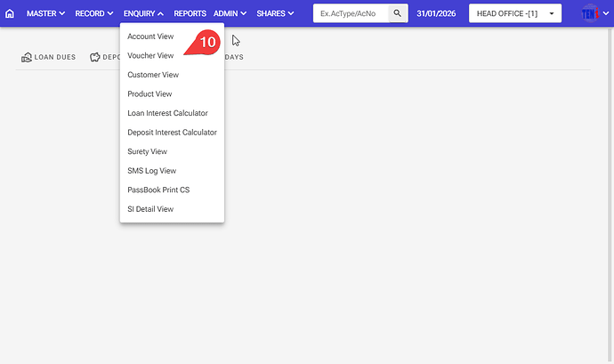This screenshot has height=364, width=614.
Task: Open Loan Interest Calculator
Action: tap(167, 113)
